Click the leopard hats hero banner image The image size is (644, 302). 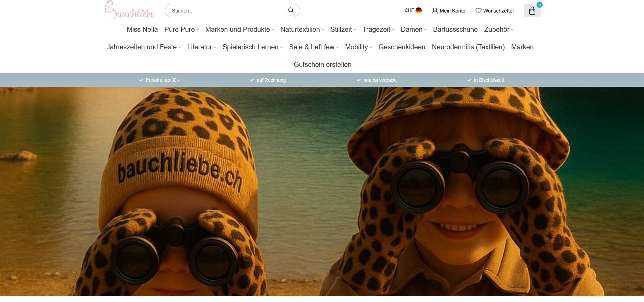point(322,193)
